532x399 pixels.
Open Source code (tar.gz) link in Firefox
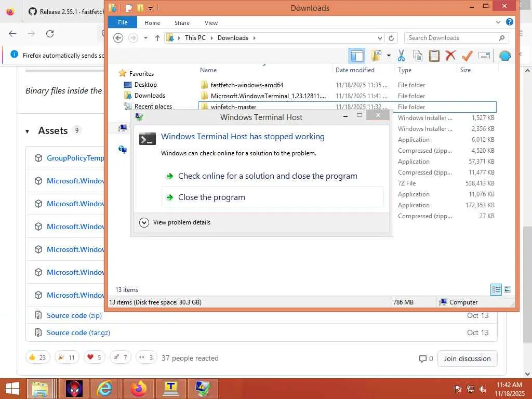click(x=78, y=332)
